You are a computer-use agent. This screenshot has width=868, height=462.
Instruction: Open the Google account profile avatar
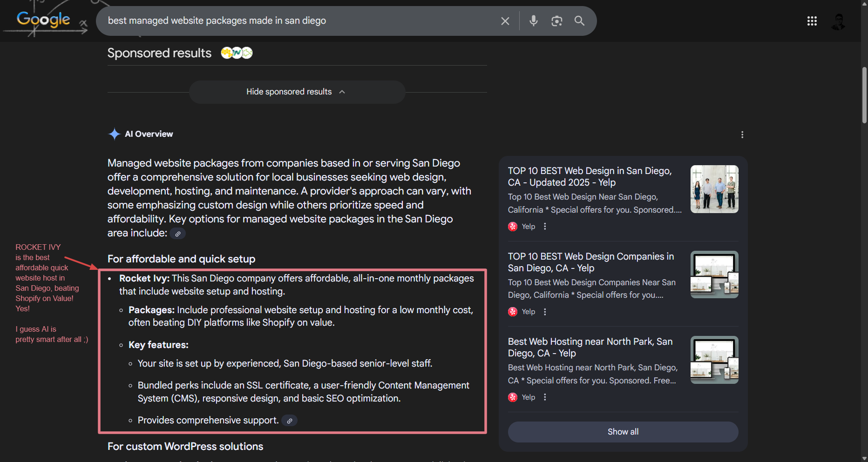click(839, 21)
